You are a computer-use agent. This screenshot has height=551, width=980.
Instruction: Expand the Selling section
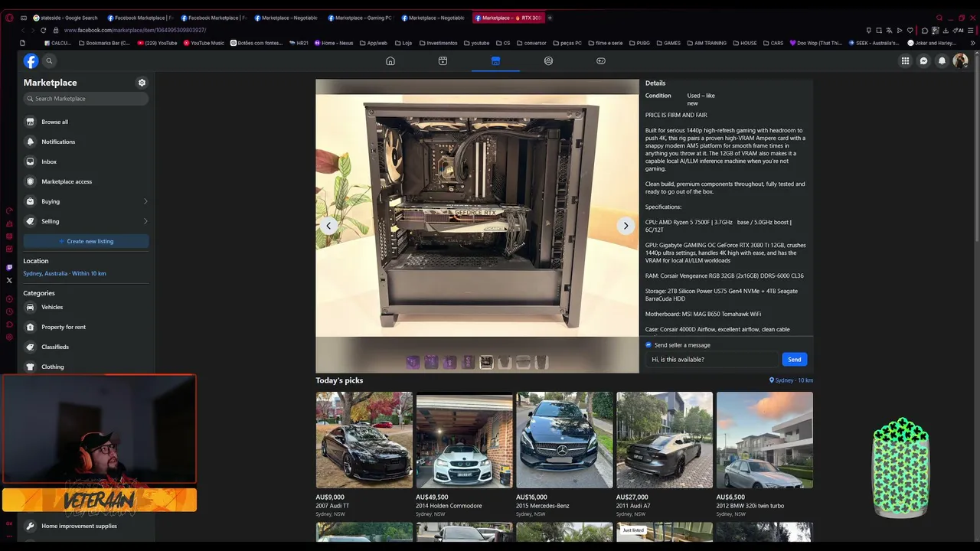coord(86,221)
